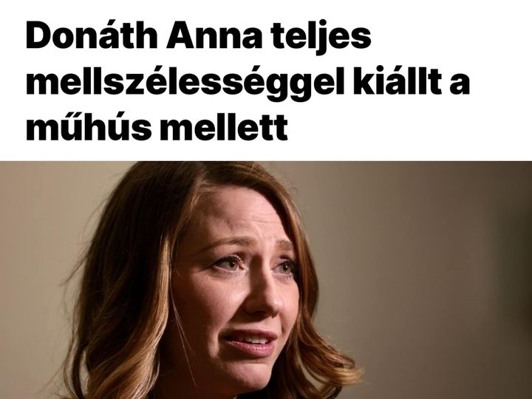532x399 pixels.
Task: Click the white space right of "műhús mellett"
Action: 407,129
